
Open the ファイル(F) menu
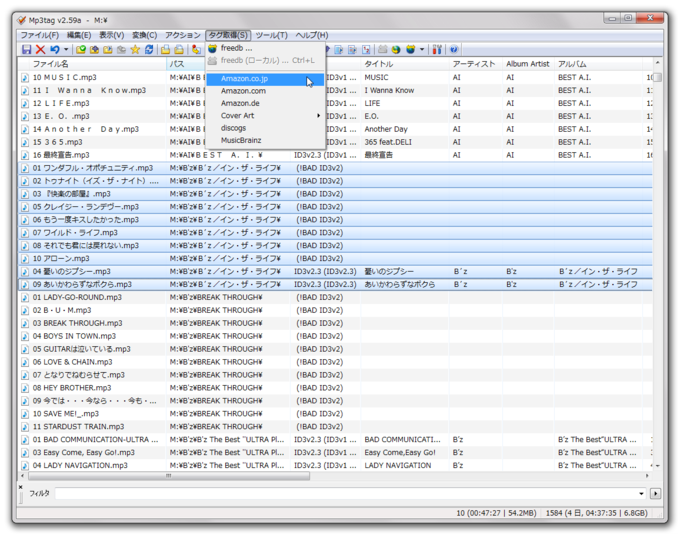(39, 35)
